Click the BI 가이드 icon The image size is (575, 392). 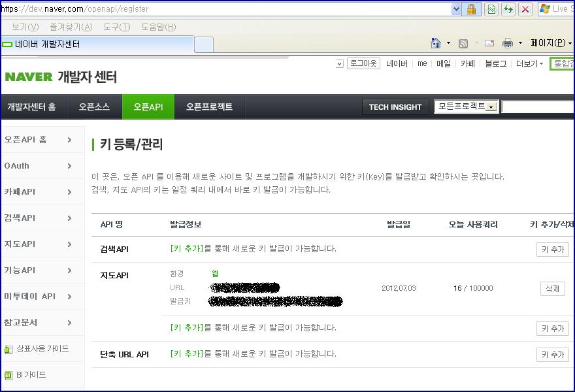[x=8, y=375]
